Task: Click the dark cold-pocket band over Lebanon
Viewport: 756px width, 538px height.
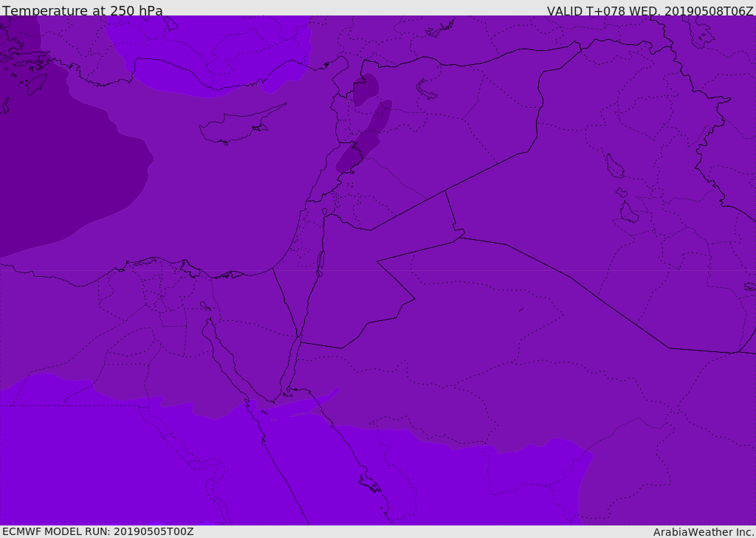Action: (363, 137)
